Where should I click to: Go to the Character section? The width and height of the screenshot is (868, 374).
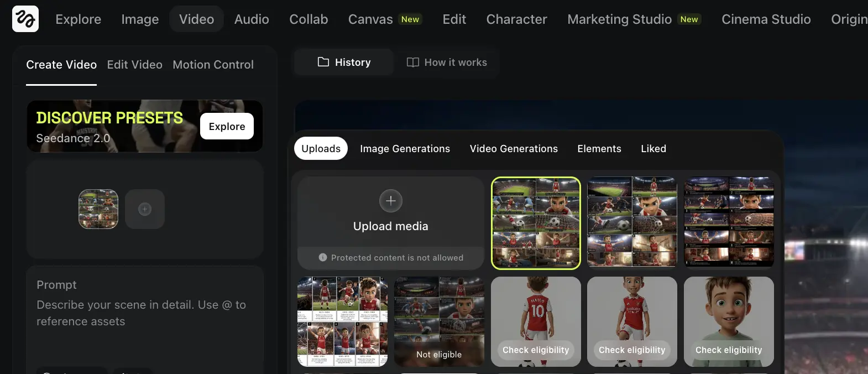516,19
